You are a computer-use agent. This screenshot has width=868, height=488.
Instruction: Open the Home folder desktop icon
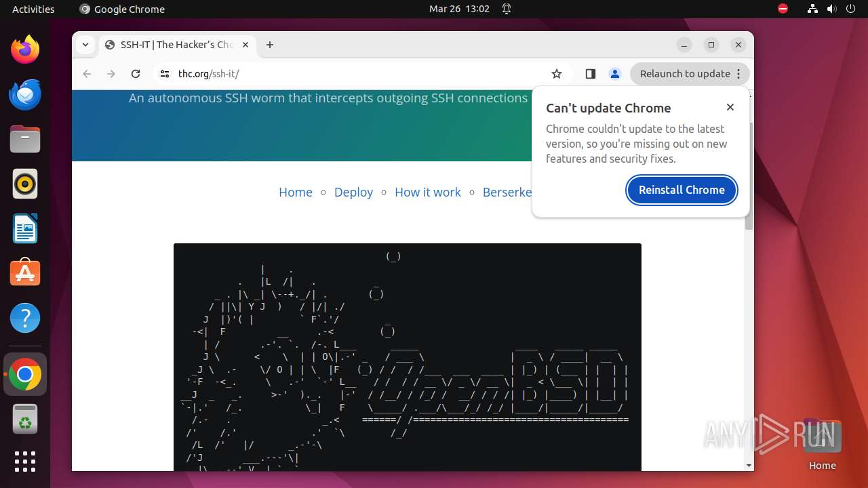[822, 445]
